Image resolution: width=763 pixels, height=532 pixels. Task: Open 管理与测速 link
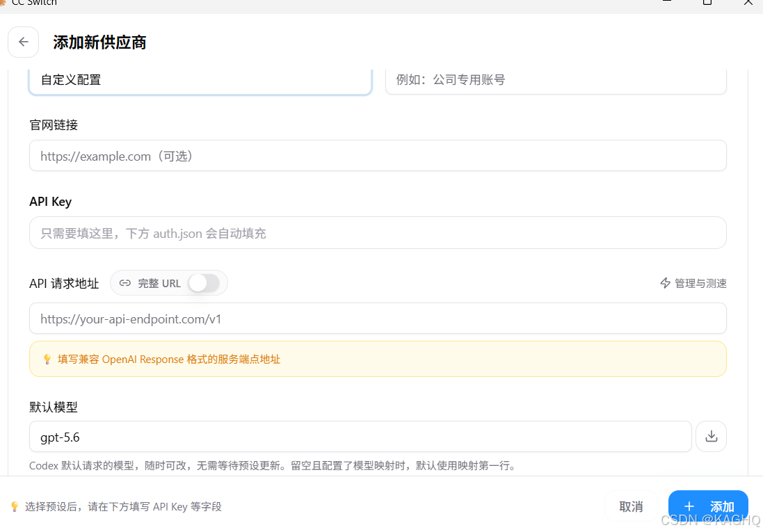(693, 283)
